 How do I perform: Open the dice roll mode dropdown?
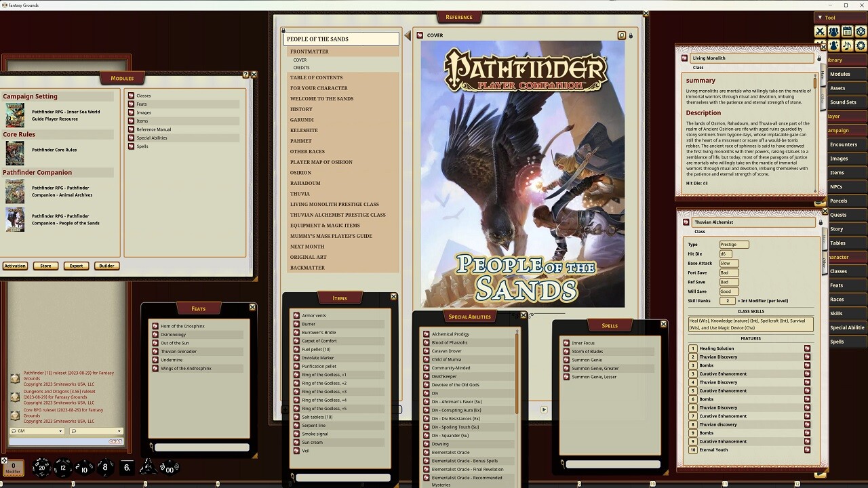(x=95, y=431)
